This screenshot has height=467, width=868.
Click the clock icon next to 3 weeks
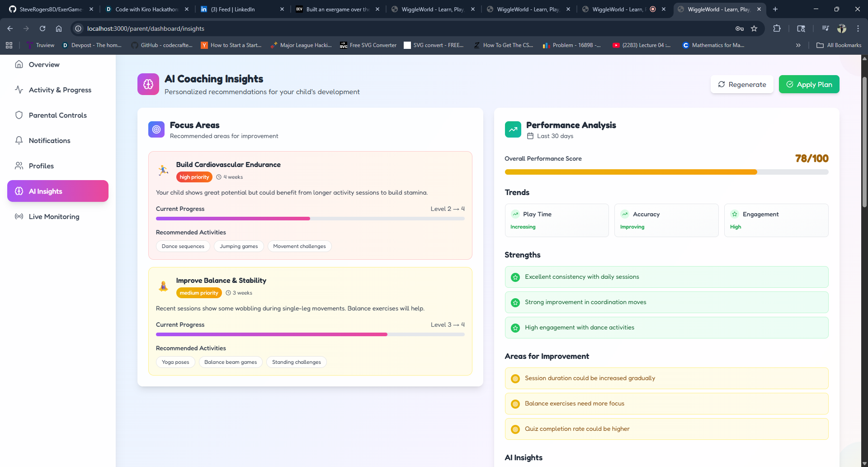(x=228, y=293)
